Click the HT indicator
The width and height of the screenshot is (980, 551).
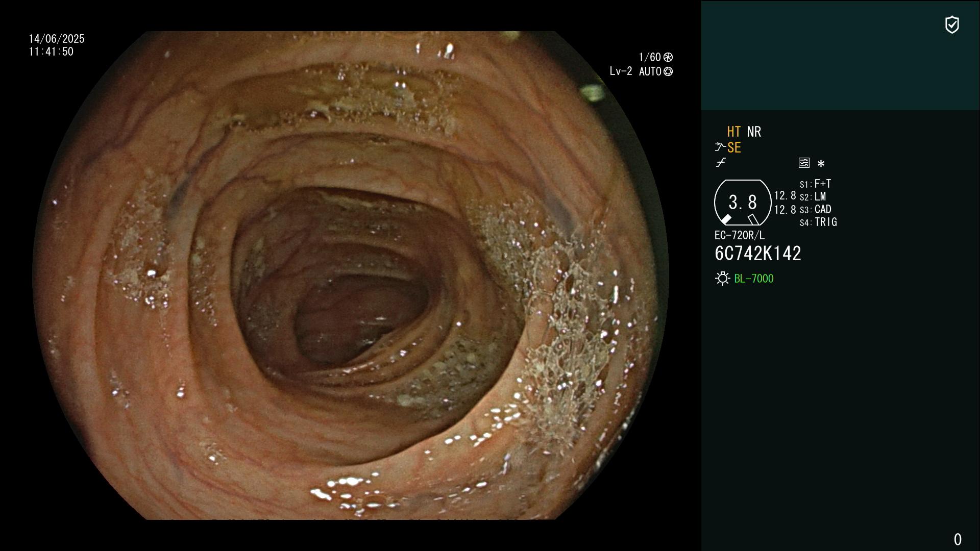point(734,132)
